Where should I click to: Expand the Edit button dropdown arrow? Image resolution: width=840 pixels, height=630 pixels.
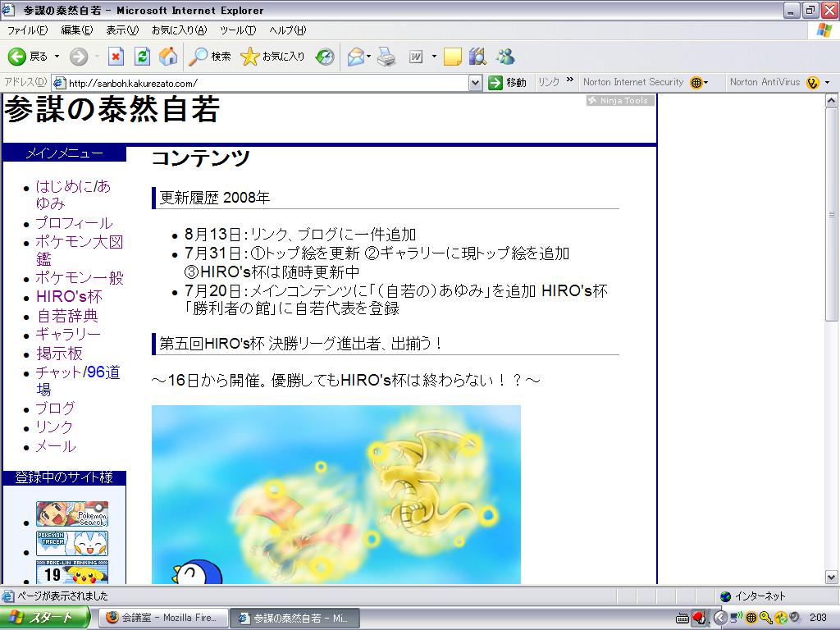click(x=434, y=57)
